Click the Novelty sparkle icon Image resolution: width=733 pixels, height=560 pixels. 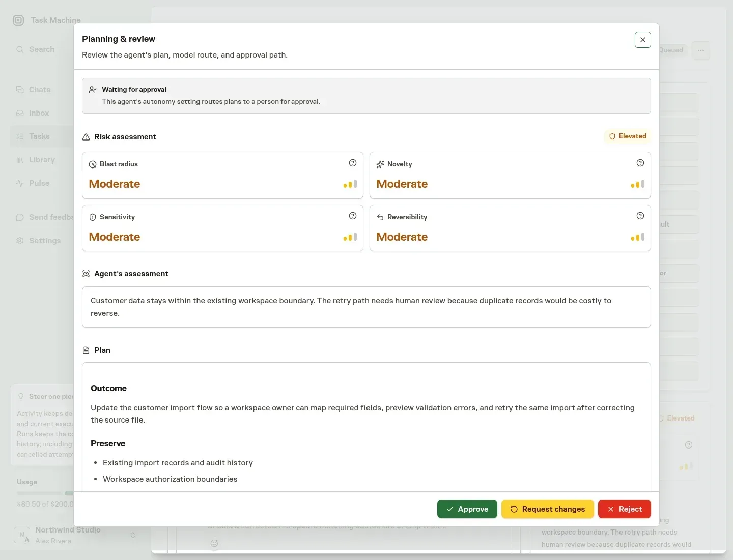tap(380, 164)
